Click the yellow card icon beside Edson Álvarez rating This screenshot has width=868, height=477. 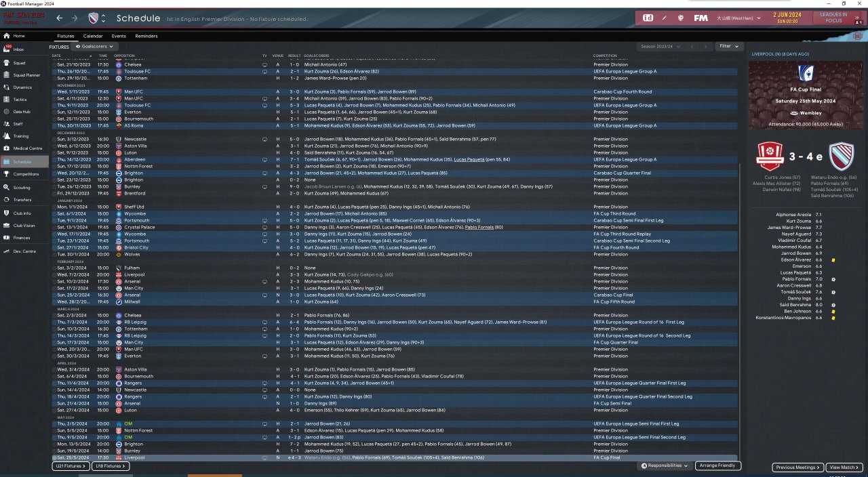tap(833, 260)
